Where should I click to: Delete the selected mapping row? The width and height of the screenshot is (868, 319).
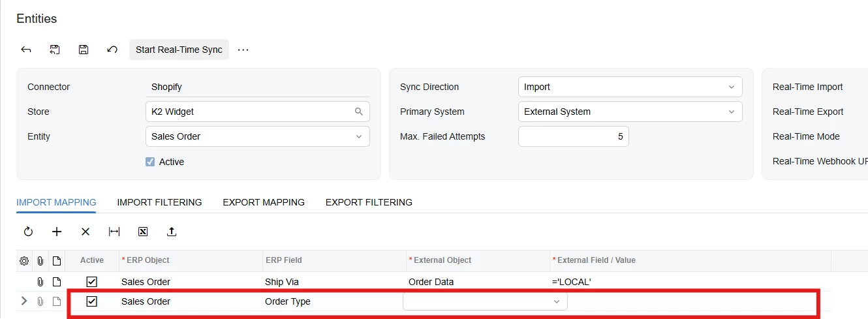tap(85, 232)
